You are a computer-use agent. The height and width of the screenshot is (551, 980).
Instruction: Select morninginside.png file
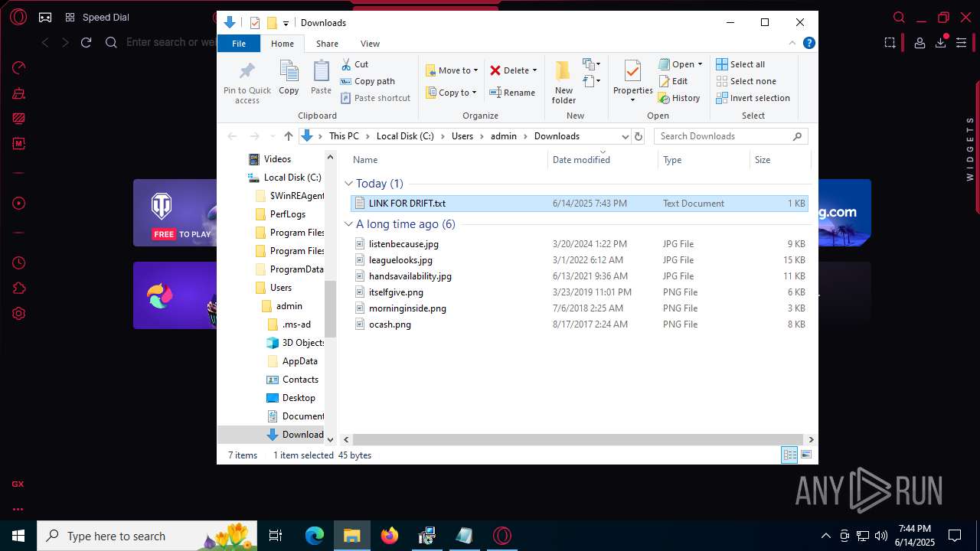[579, 308]
